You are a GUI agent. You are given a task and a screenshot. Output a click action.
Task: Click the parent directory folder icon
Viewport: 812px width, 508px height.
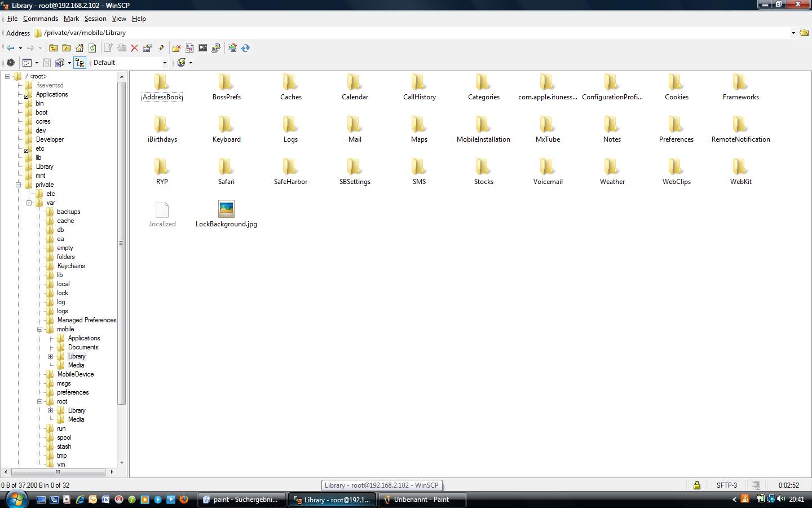tap(53, 48)
